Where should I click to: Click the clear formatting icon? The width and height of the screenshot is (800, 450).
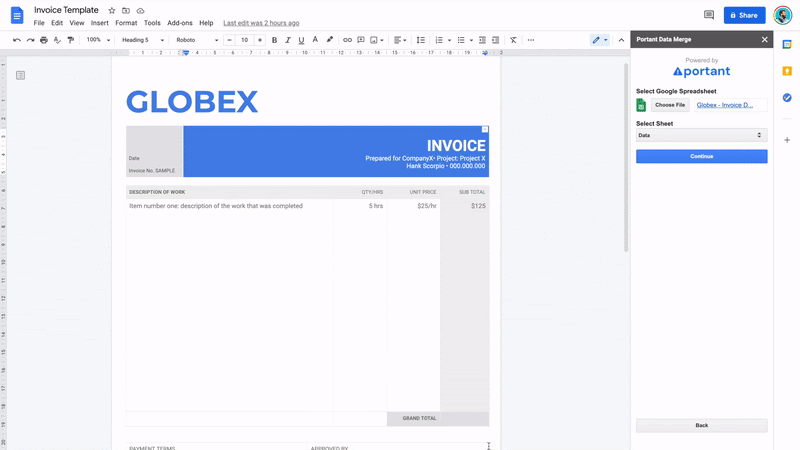(513, 40)
